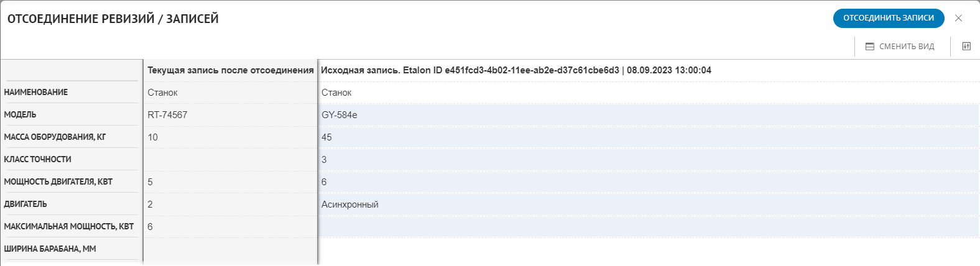Select the current record mass value 10
Viewport: 980px width, 266px height.
point(152,137)
